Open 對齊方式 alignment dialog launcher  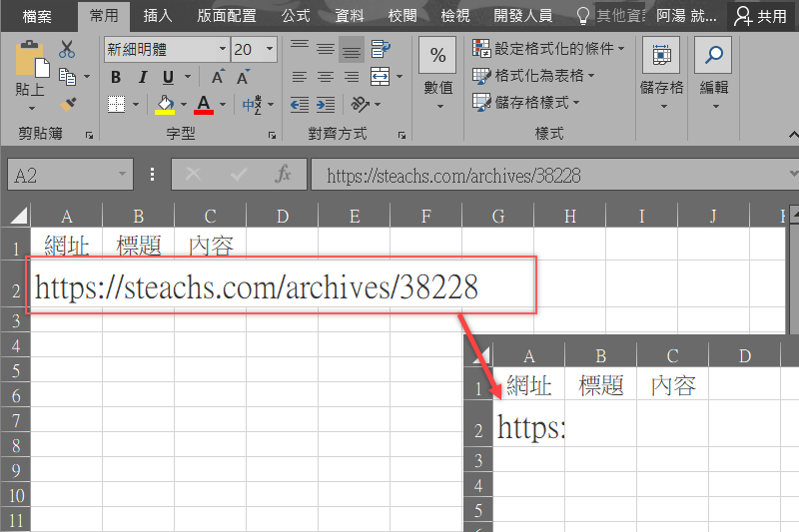(402, 135)
